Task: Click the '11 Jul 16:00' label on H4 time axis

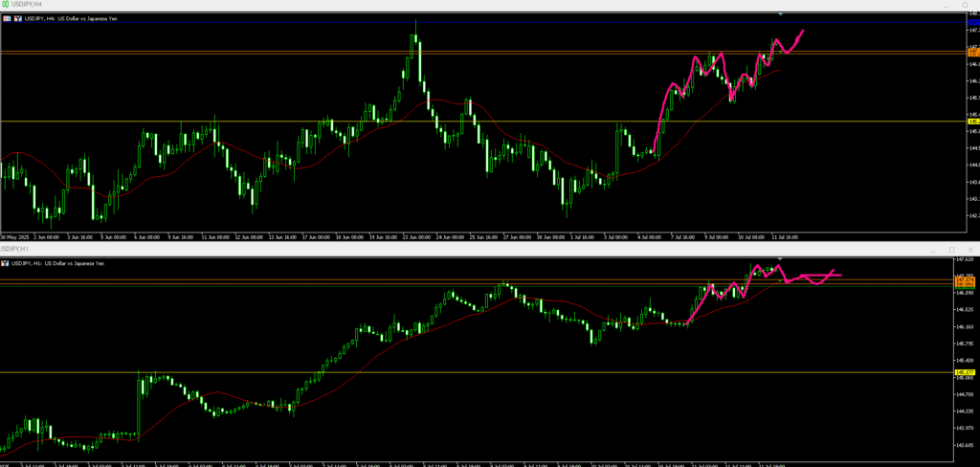Action: [x=785, y=237]
